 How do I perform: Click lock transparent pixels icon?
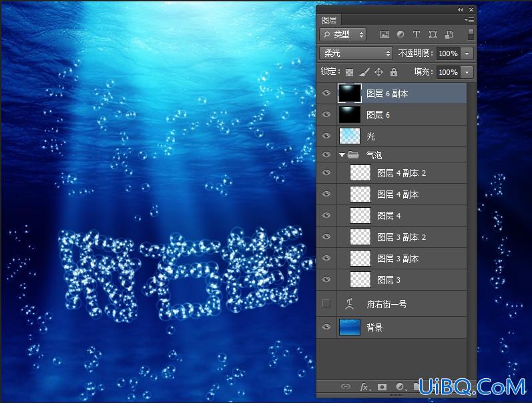coord(349,72)
